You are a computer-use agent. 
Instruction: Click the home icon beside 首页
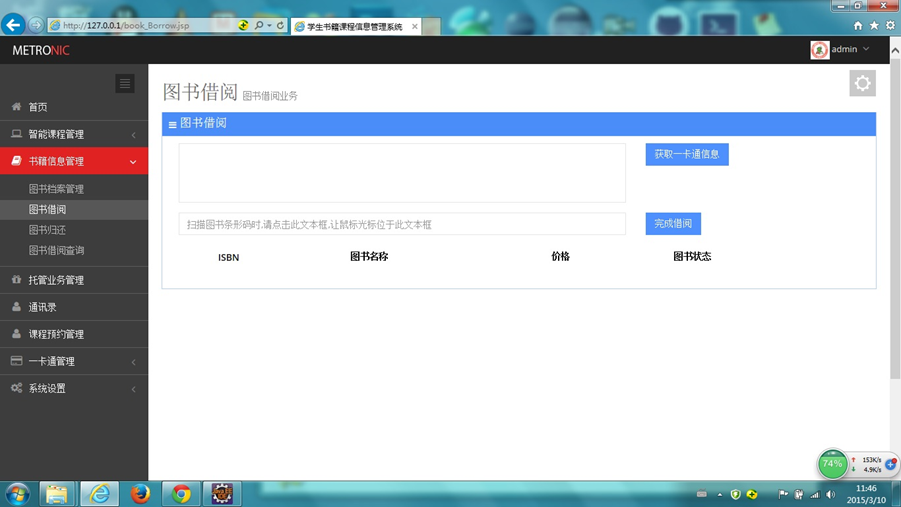(16, 106)
